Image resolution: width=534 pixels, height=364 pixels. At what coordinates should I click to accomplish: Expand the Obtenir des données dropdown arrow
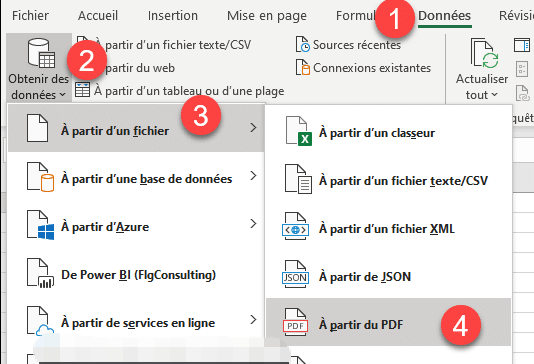[62, 95]
